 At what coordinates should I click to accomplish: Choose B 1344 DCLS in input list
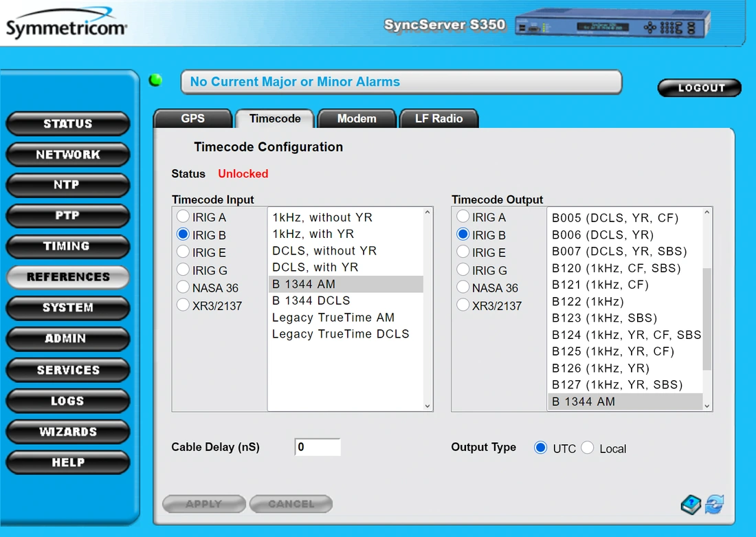(311, 300)
